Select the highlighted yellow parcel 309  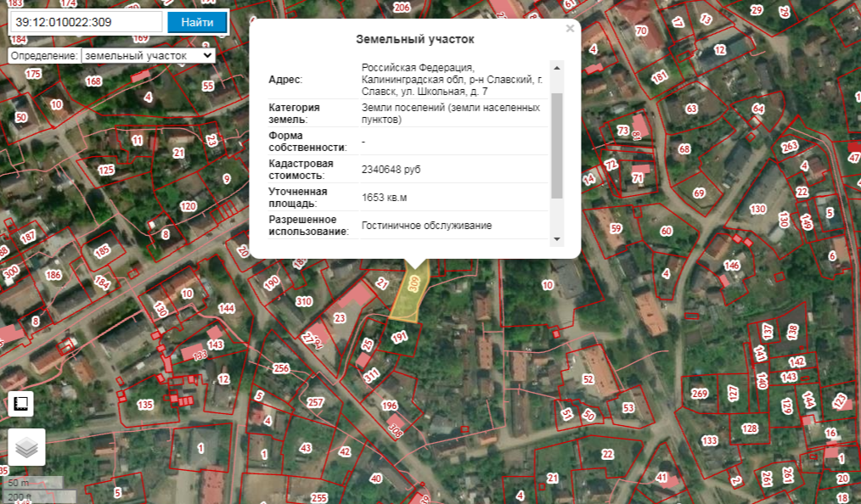pyautogui.click(x=412, y=293)
